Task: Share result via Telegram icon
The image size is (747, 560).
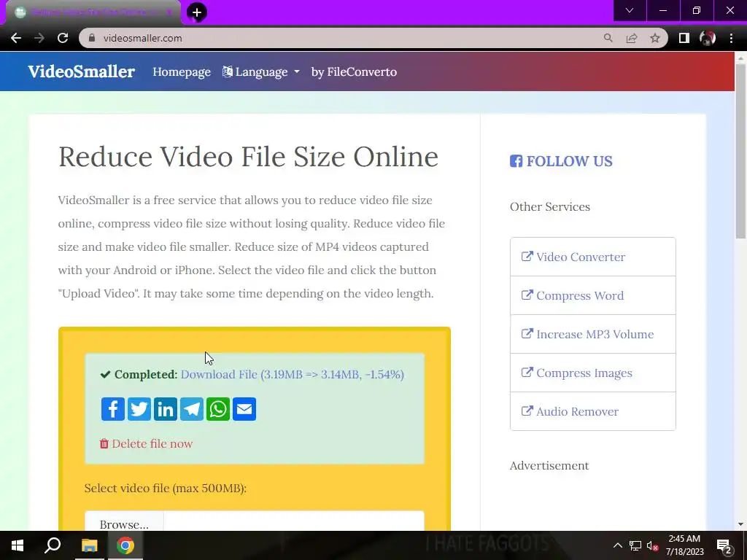Action: [192, 409]
